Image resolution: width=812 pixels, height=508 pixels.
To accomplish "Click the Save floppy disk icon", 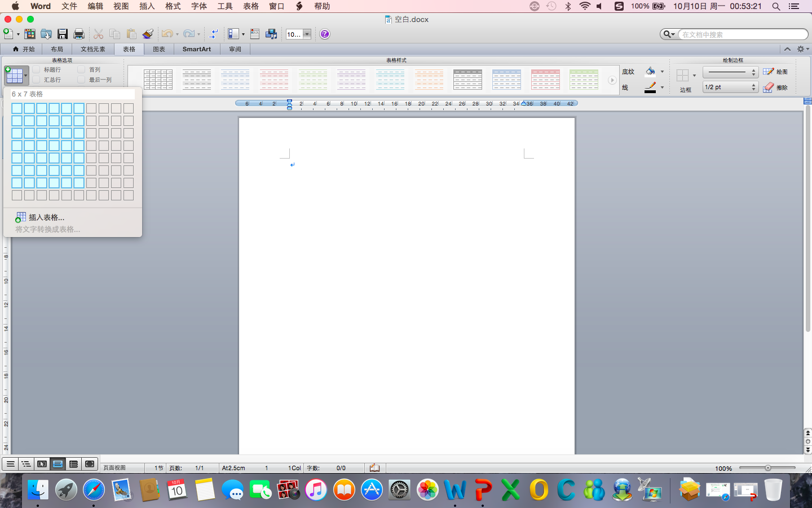I will [x=63, y=34].
